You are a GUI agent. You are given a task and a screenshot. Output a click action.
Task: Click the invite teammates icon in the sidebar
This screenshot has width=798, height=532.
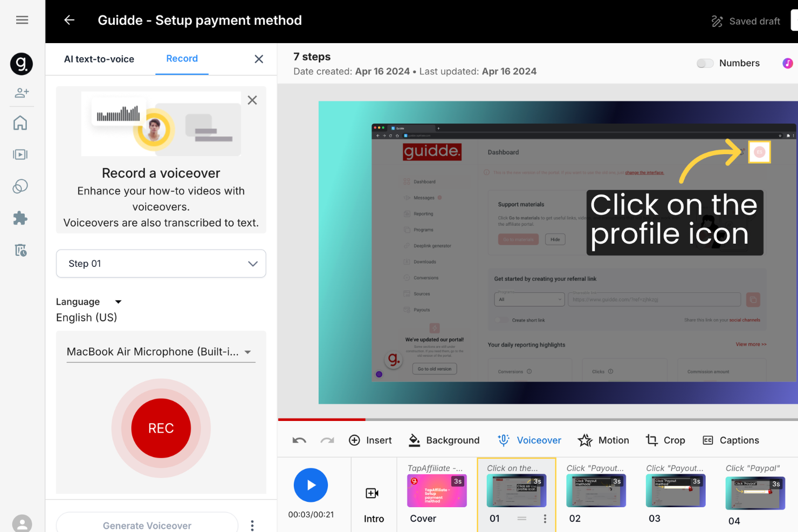pos(22,92)
